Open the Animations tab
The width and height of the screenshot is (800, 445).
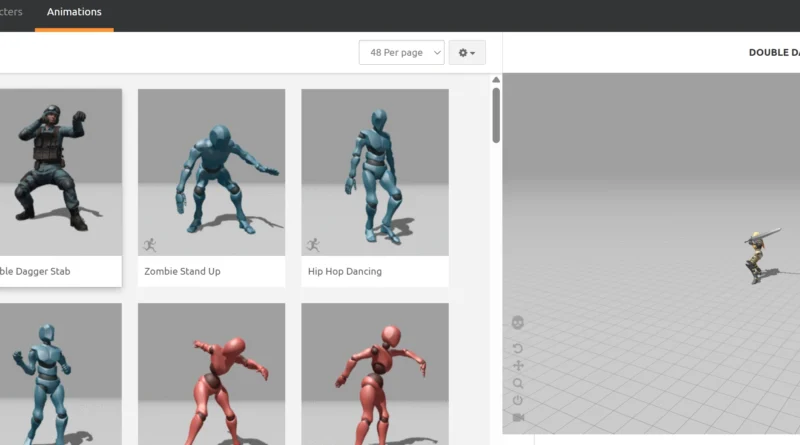click(74, 12)
